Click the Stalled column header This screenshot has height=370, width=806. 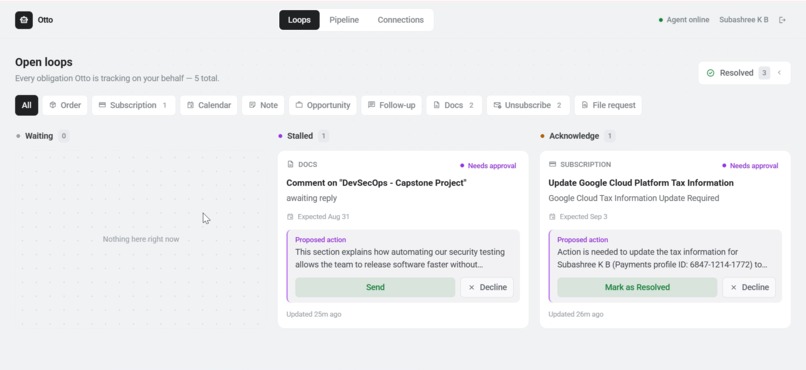coord(300,136)
